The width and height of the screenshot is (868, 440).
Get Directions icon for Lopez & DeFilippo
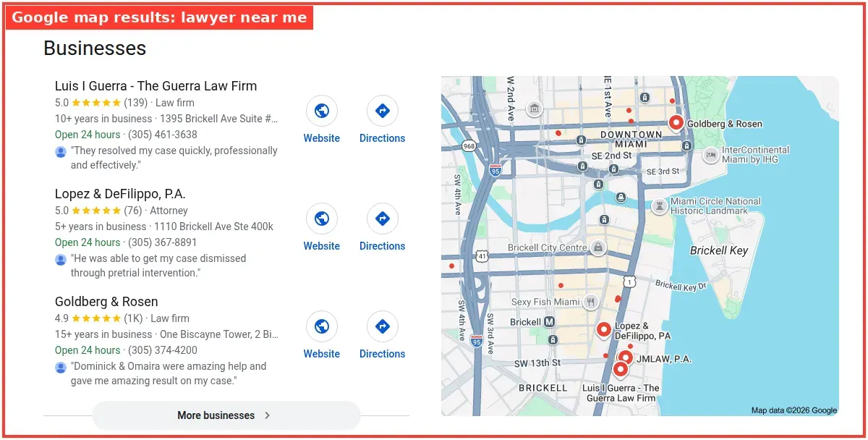click(x=383, y=219)
